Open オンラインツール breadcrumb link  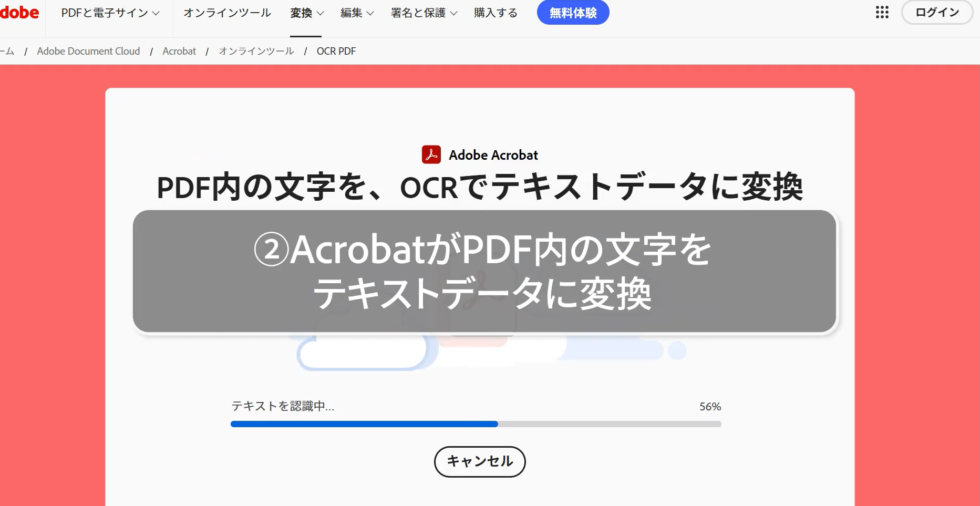[256, 51]
